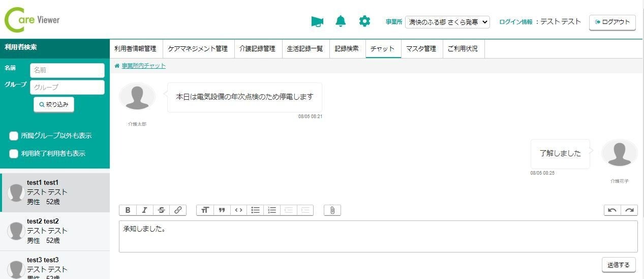This screenshot has width=644, height=279.
Task: Insert a hyperlink via link icon
Action: 178,210
